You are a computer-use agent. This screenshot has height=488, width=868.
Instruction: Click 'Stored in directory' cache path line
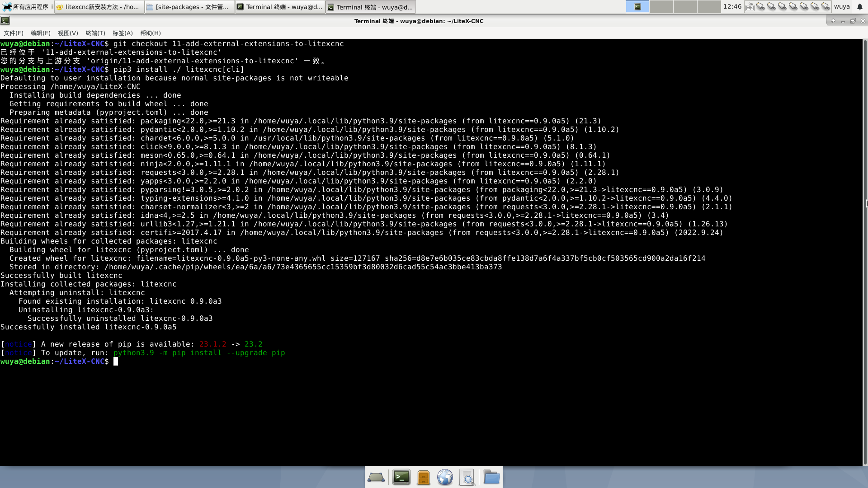point(255,267)
